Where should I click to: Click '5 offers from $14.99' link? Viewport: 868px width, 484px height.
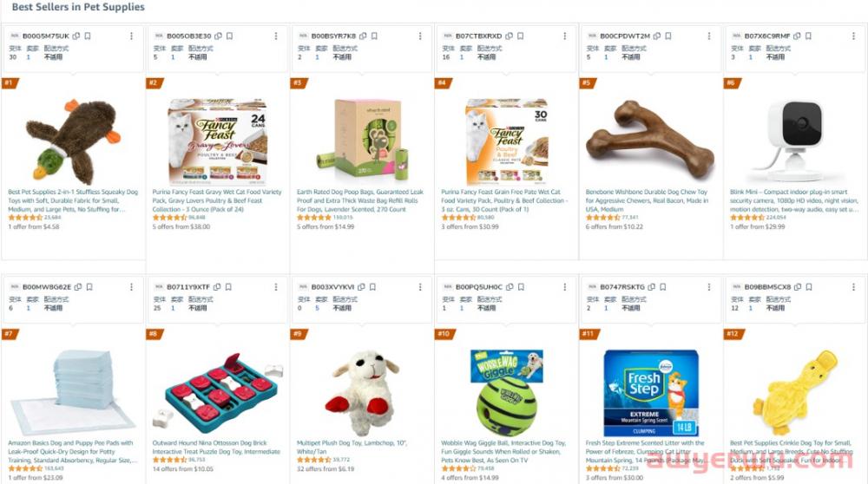[325, 226]
